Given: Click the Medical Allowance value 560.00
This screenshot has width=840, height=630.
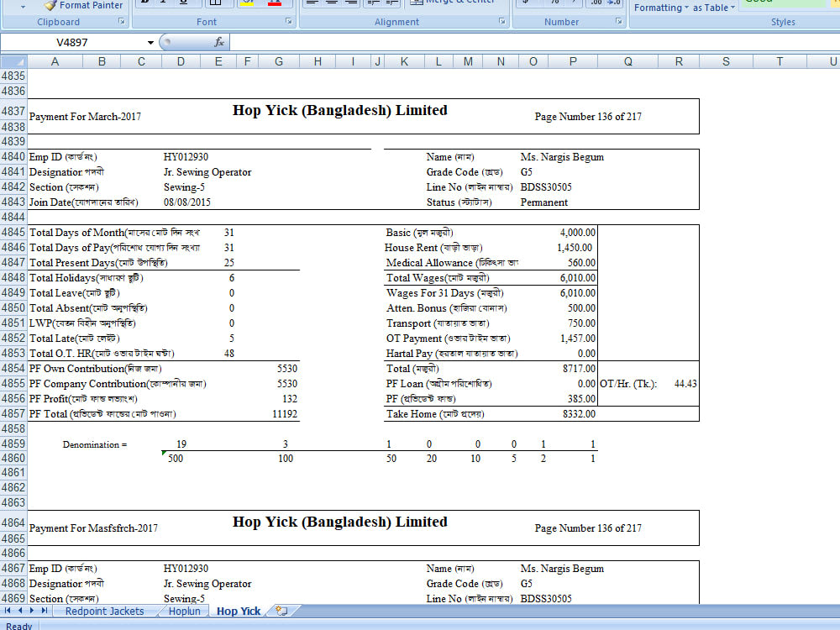Looking at the screenshot, I should (581, 262).
